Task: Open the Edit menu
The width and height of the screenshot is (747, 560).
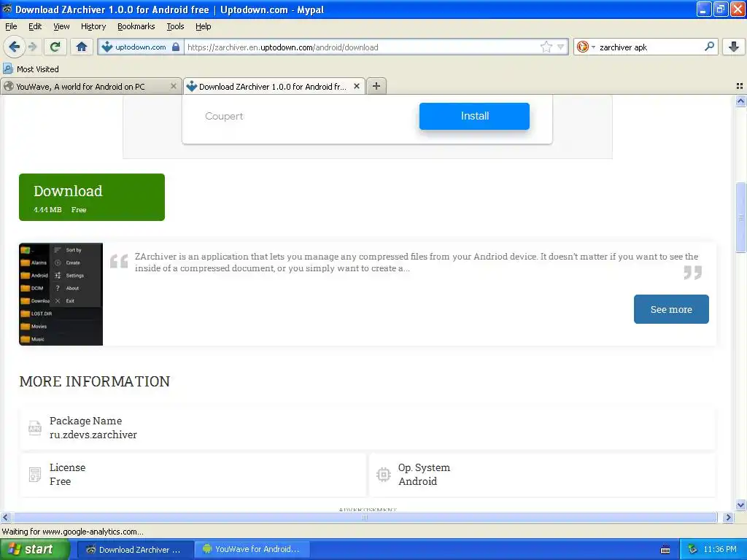Action: [35, 26]
